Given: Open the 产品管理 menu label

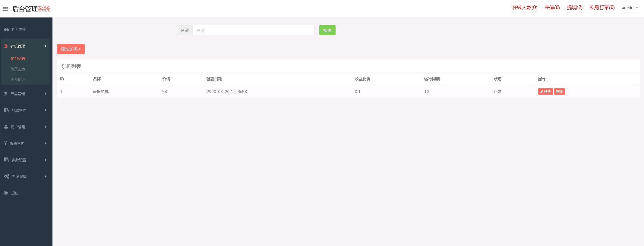Looking at the screenshot, I should [18, 94].
